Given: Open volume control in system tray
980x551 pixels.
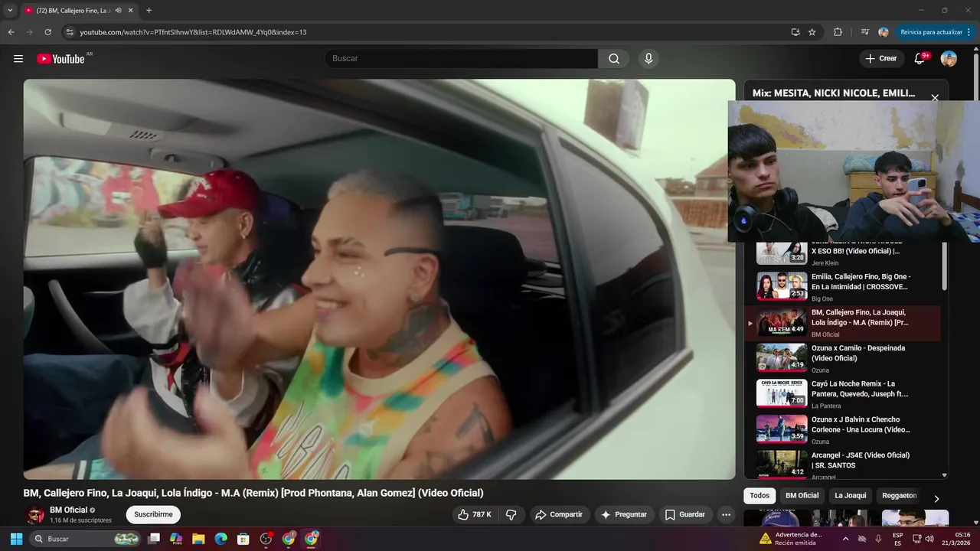Looking at the screenshot, I should coord(929,539).
